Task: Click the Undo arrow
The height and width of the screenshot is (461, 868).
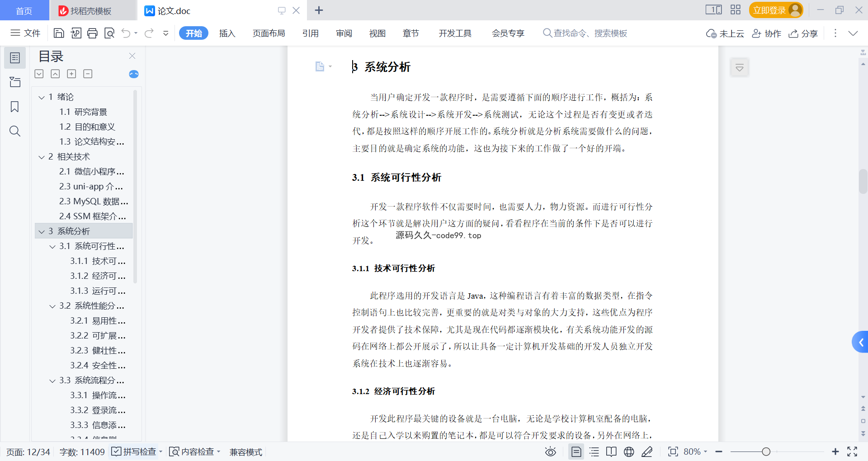Action: pyautogui.click(x=126, y=33)
